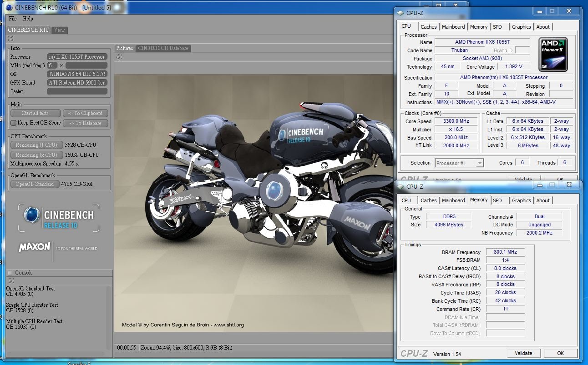Click the Cinebench Release 10 logo
Viewport: 588px width, 365px height.
tap(59, 218)
